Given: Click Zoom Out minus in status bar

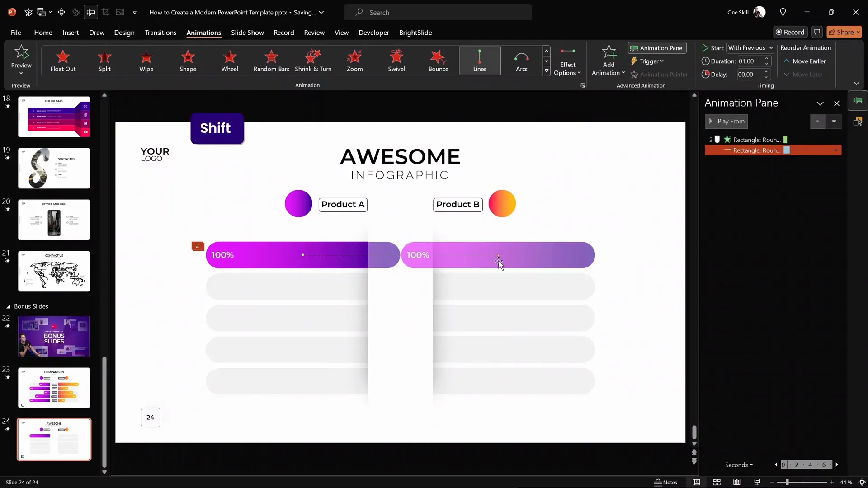Looking at the screenshot, I should click(x=772, y=482).
